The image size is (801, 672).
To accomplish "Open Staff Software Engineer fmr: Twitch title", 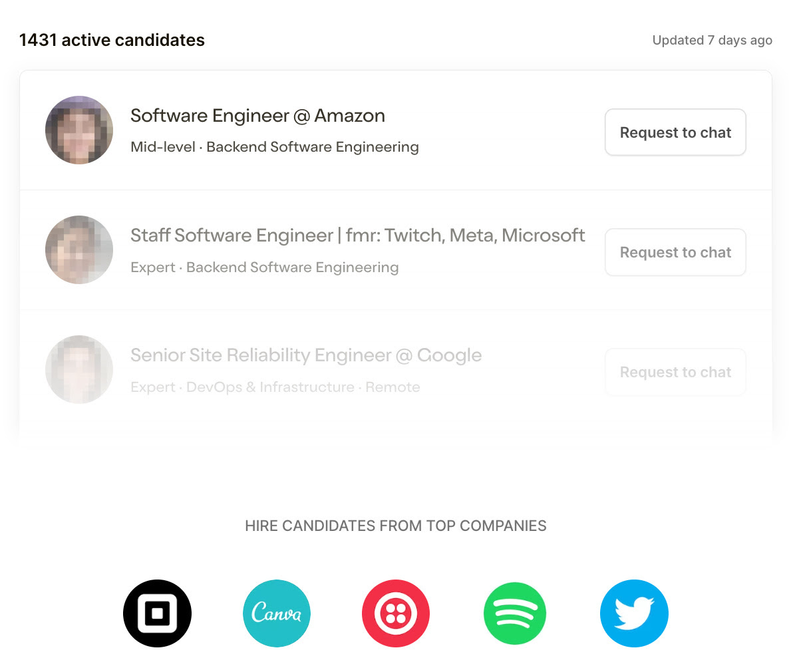I will pyautogui.click(x=358, y=236).
